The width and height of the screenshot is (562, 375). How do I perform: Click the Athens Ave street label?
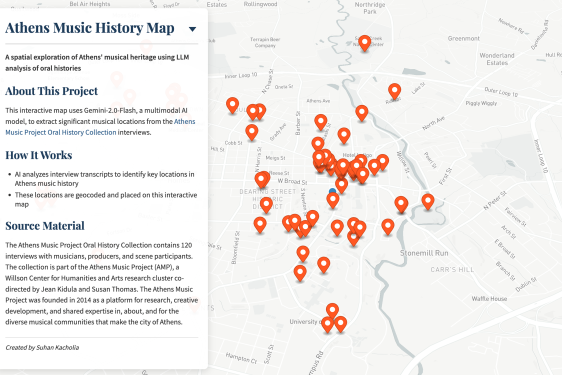318,101
